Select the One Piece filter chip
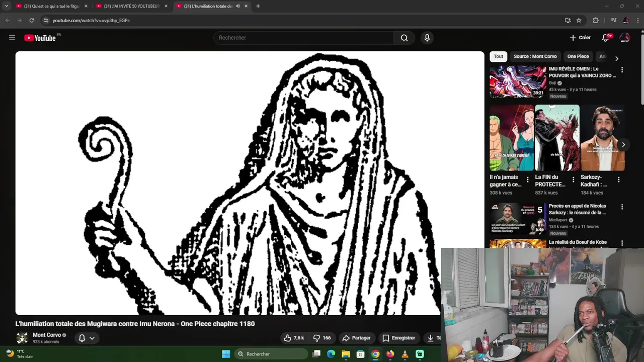The height and width of the screenshot is (362, 644). [x=578, y=56]
